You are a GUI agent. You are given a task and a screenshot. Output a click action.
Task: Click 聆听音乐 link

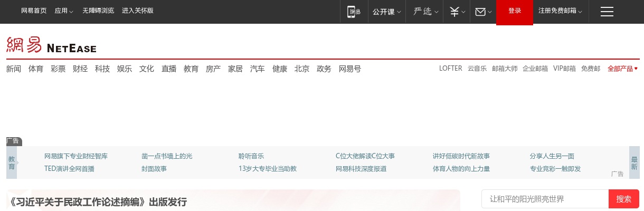(x=251, y=156)
